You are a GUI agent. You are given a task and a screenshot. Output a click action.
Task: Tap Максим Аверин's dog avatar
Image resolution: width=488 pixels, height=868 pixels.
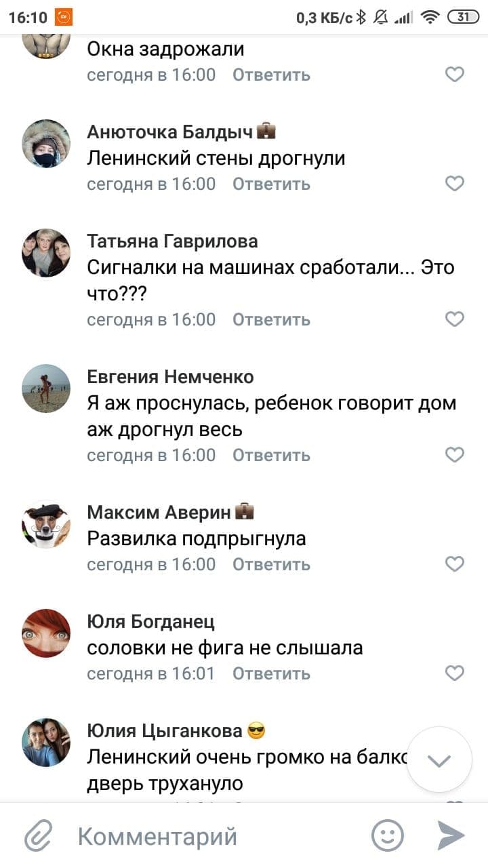click(46, 524)
